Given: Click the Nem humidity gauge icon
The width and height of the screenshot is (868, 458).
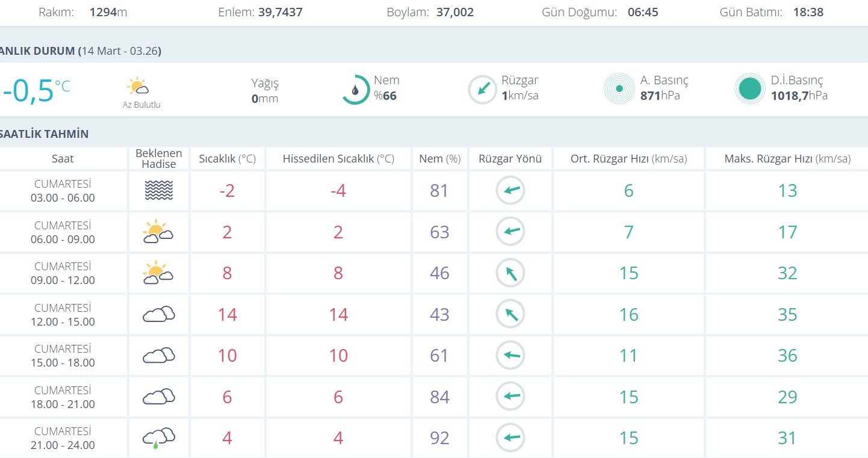Looking at the screenshot, I should click(356, 90).
